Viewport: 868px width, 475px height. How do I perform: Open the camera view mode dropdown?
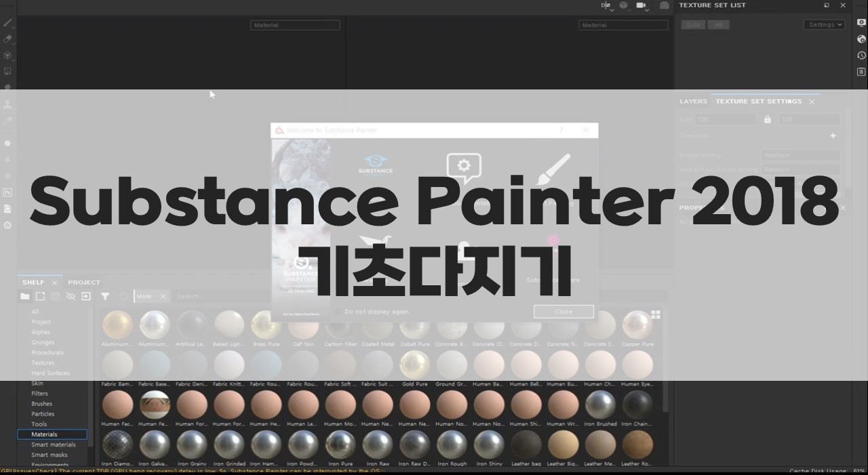point(641,6)
